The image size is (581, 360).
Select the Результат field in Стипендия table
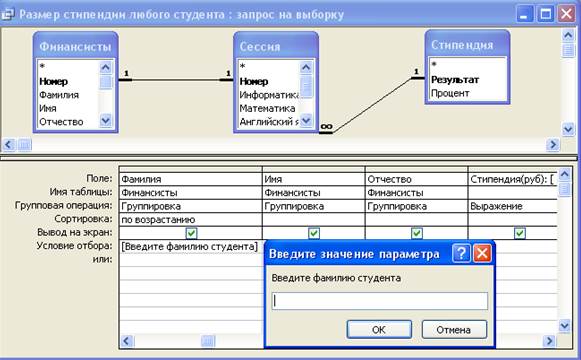(x=455, y=80)
